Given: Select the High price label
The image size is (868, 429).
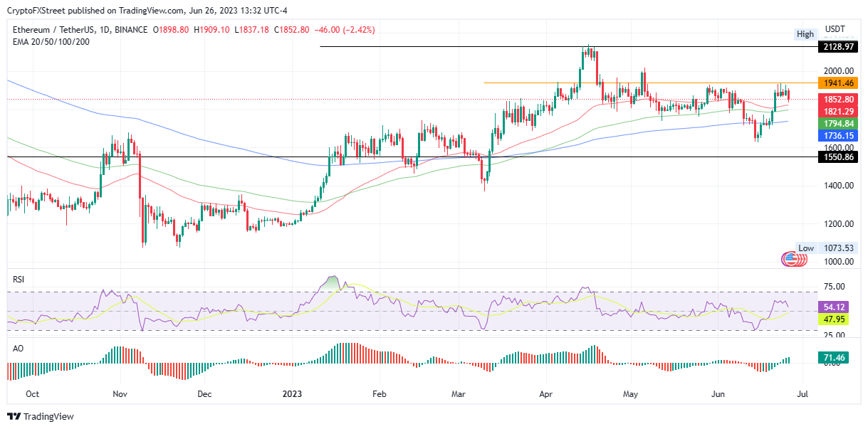Looking at the screenshot, I should pyautogui.click(x=805, y=34).
